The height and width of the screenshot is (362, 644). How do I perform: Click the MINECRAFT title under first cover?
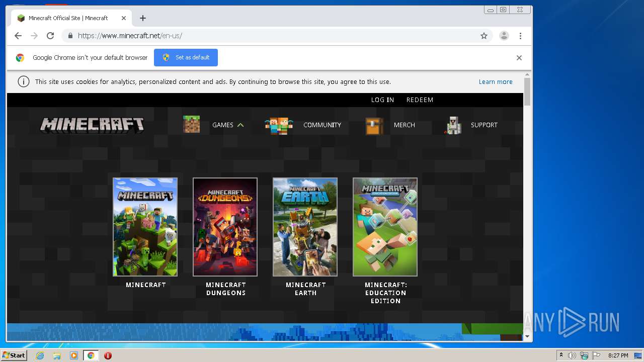pos(145,285)
